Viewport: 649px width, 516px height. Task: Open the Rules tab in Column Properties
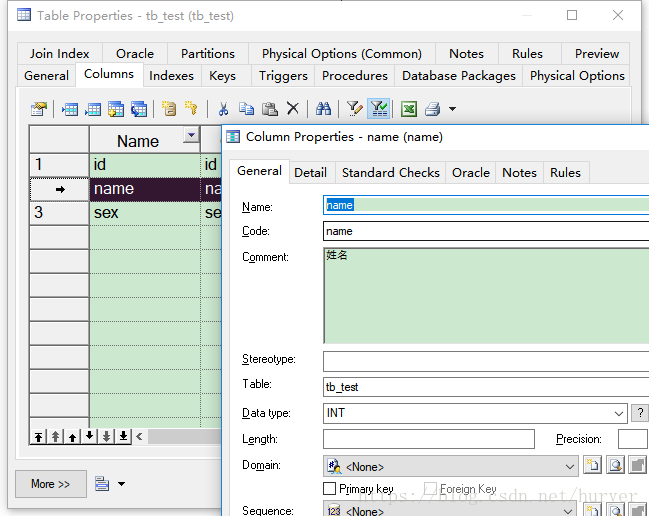(x=565, y=173)
